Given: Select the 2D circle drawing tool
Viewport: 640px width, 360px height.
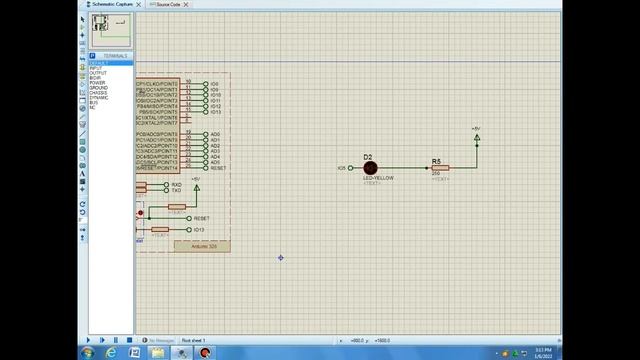Looking at the screenshot, I should [82, 150].
